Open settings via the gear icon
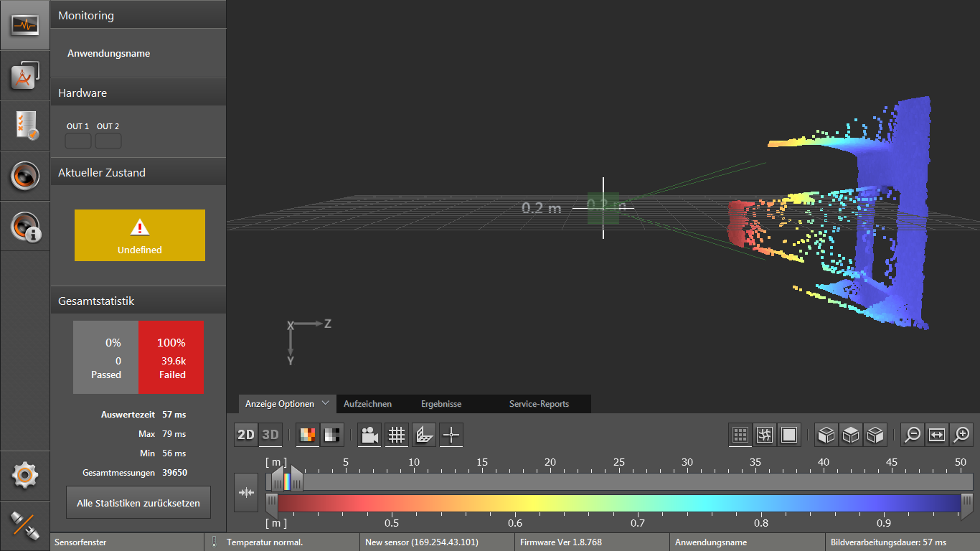Image resolution: width=980 pixels, height=551 pixels. pos(24,475)
